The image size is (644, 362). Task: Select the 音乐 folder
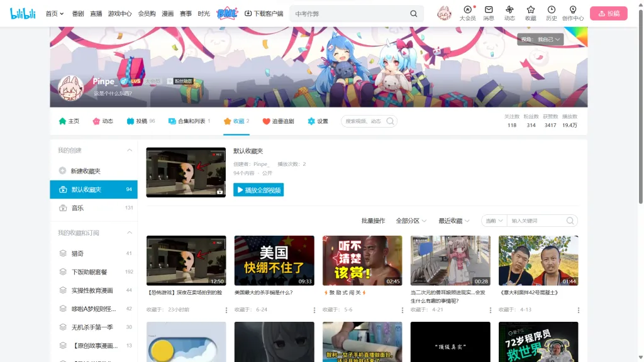[x=94, y=208]
